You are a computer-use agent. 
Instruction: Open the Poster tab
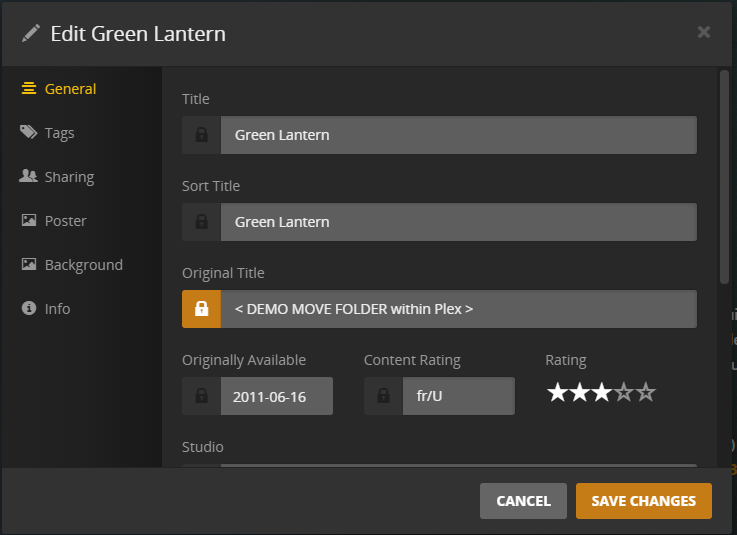(54, 220)
